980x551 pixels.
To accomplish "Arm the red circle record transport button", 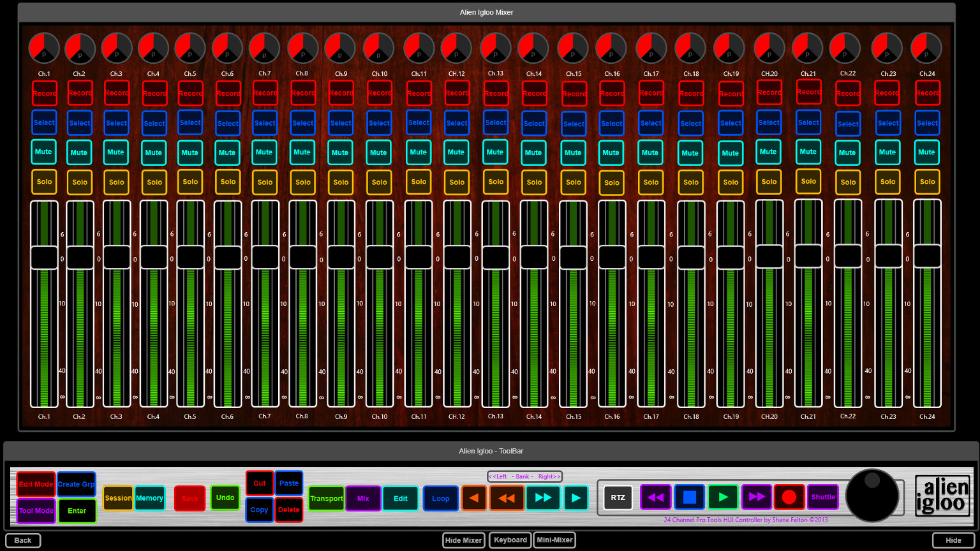I will point(789,497).
